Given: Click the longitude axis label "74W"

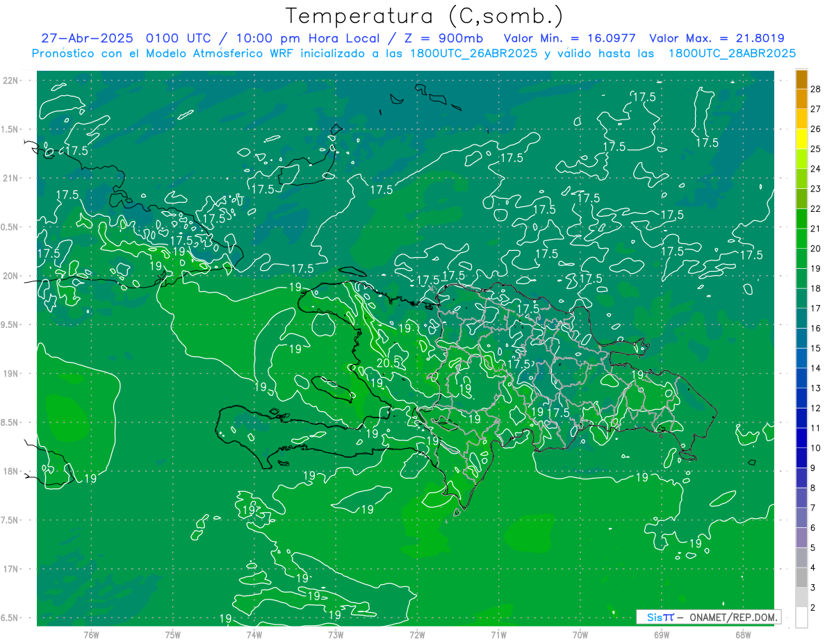Looking at the screenshot, I should (x=254, y=635).
